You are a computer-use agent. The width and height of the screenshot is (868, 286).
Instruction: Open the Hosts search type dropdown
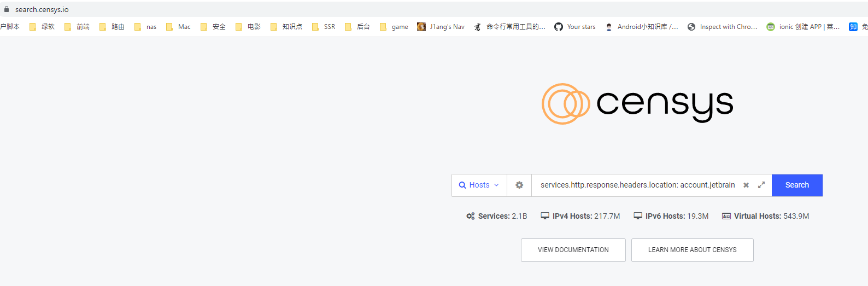[x=479, y=185]
